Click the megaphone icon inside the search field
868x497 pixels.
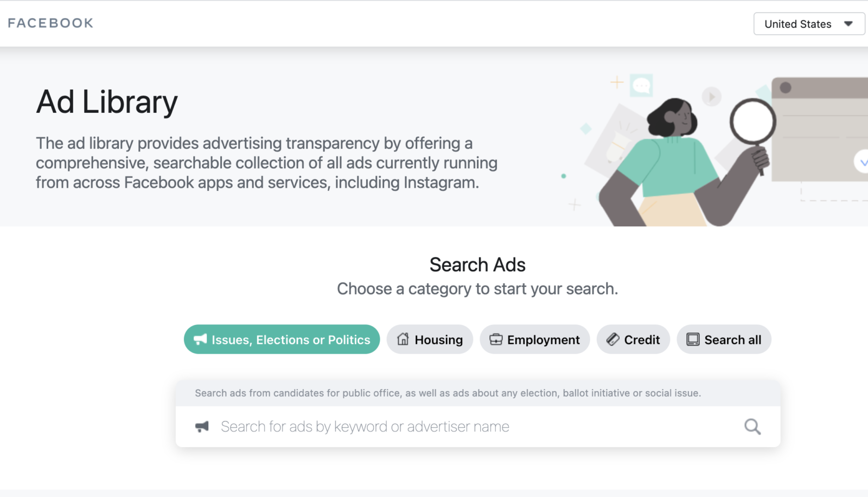pyautogui.click(x=202, y=426)
